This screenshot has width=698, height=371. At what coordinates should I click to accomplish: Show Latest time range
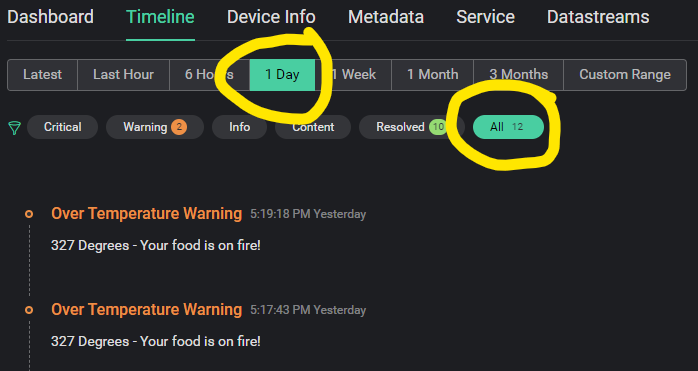(x=43, y=74)
